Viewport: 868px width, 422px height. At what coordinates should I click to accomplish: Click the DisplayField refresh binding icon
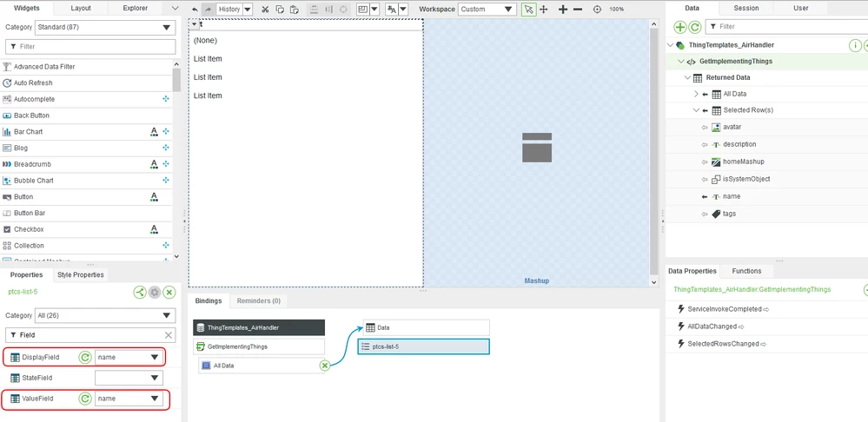tap(84, 357)
